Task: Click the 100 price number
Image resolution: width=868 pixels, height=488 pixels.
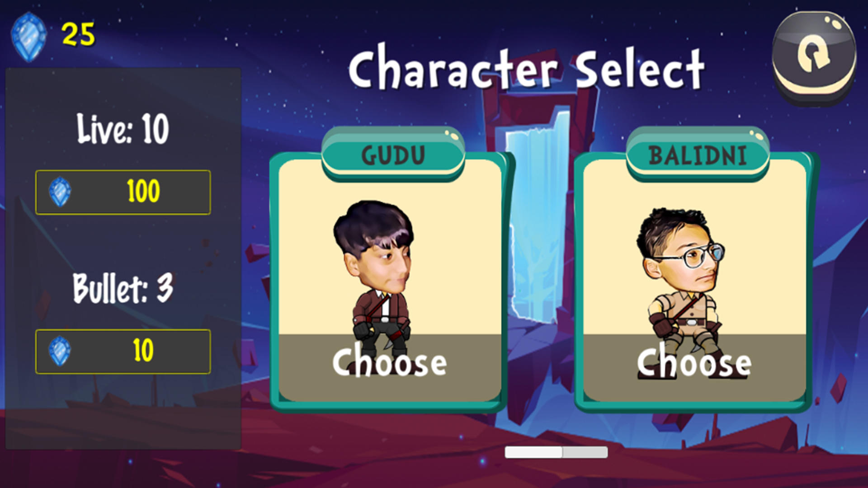Action: [143, 191]
